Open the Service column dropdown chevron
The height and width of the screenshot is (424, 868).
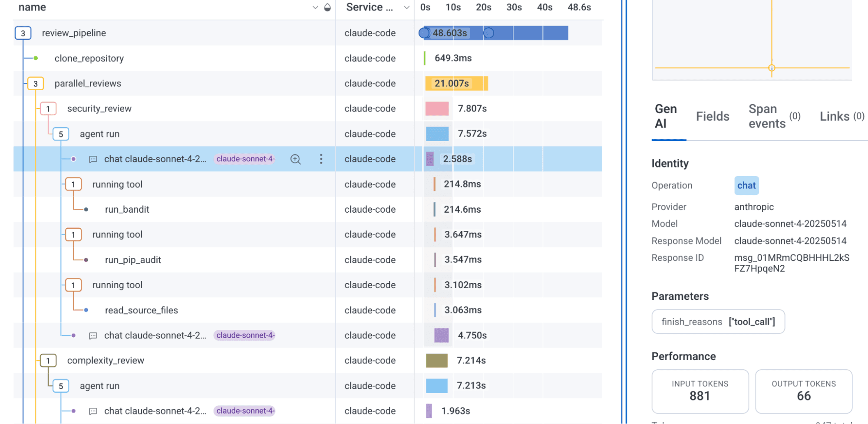406,7
